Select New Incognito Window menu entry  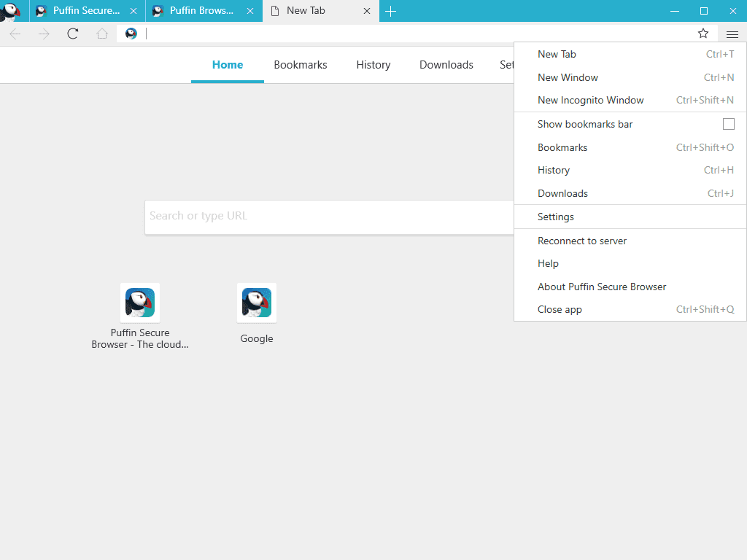(630, 100)
